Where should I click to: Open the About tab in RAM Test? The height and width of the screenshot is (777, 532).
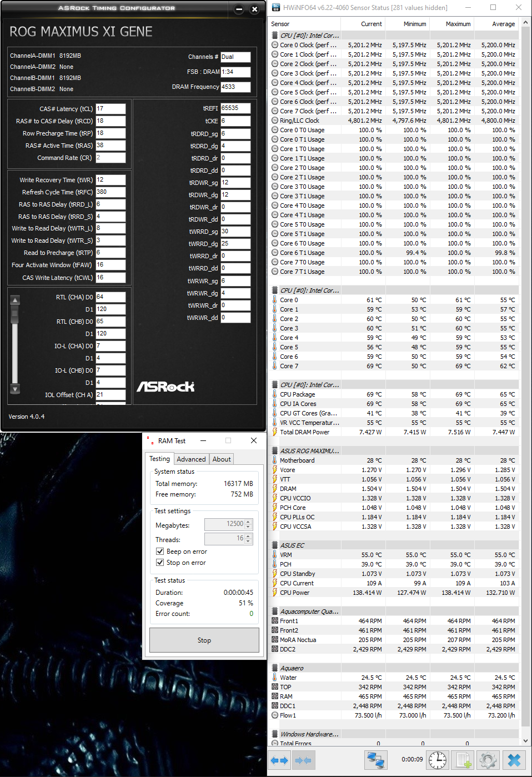pyautogui.click(x=222, y=459)
